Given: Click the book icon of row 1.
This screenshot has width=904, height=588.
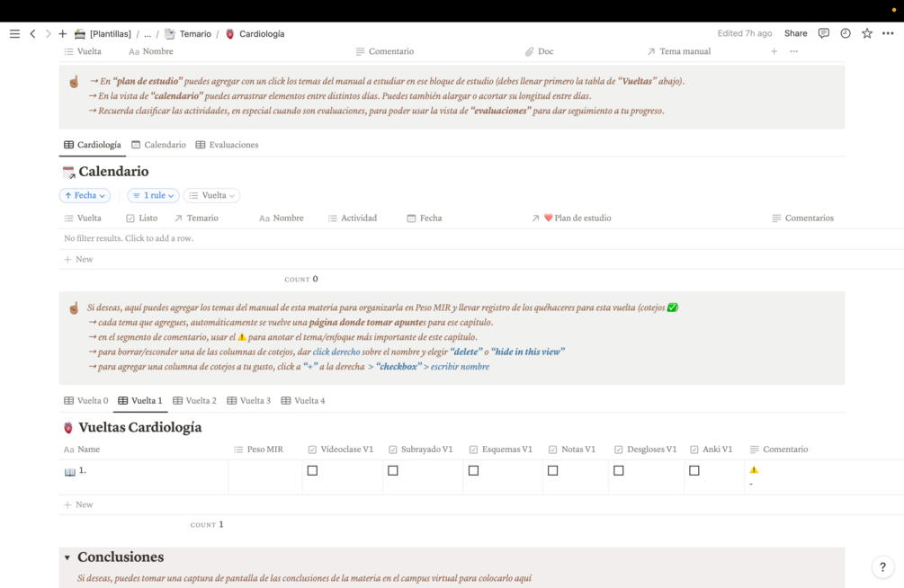Looking at the screenshot, I should tap(70, 472).
